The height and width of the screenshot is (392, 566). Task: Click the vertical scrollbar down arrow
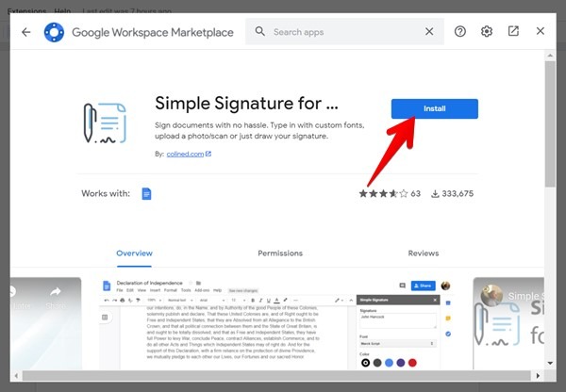(550, 363)
